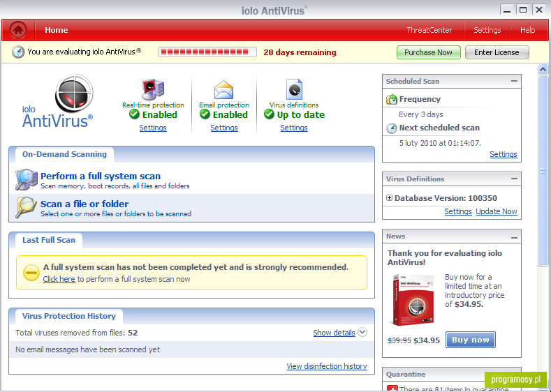Choose Scan a file or folder

(x=85, y=204)
